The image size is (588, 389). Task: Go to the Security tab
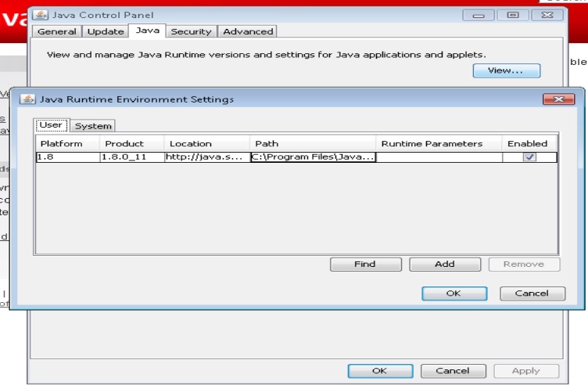(192, 31)
